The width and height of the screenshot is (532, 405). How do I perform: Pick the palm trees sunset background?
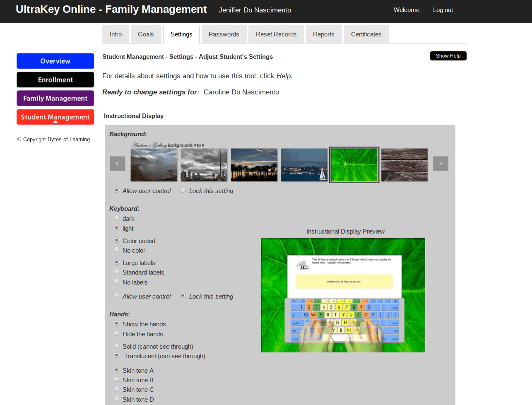(254, 165)
